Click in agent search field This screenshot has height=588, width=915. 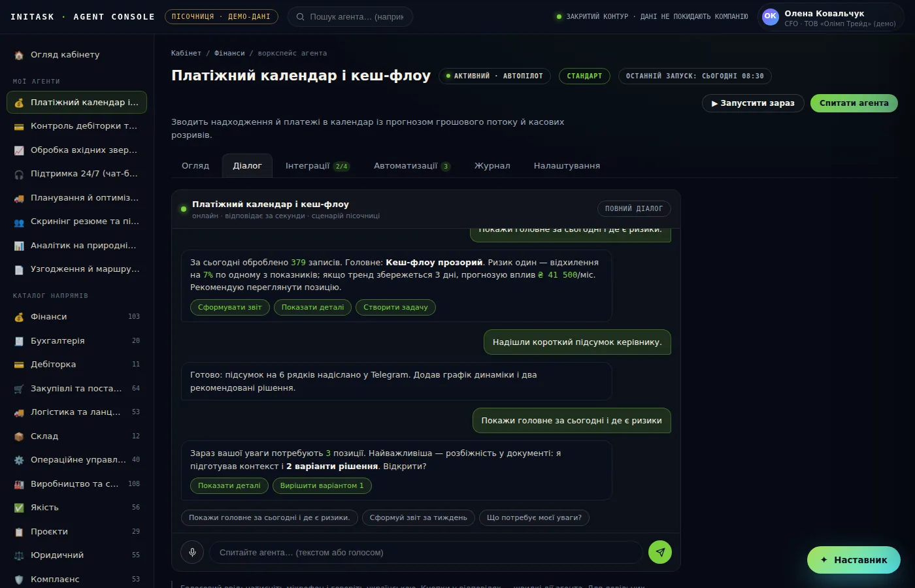pos(350,17)
